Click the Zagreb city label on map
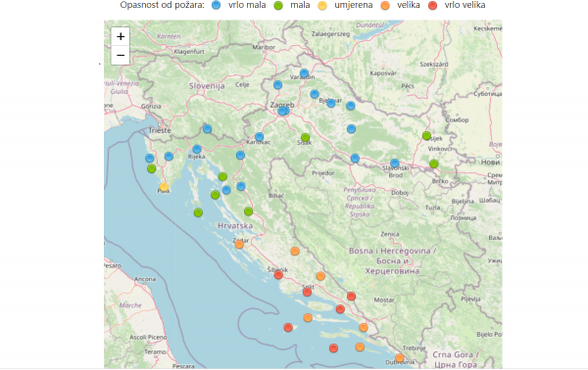The image size is (588, 370). tap(282, 105)
